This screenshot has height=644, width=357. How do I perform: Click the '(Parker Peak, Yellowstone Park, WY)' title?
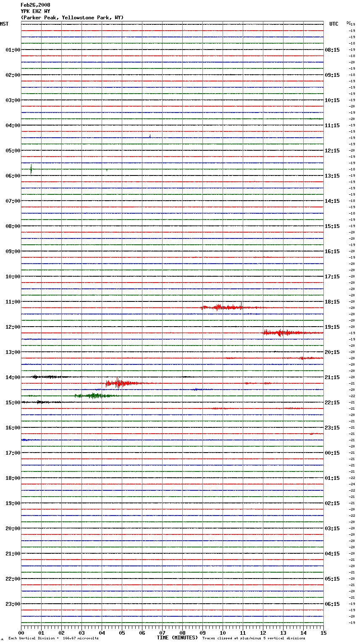coord(72,18)
